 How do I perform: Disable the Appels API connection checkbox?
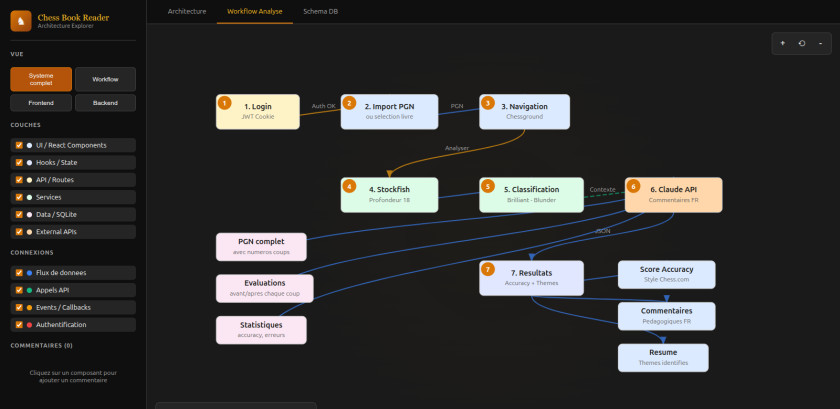19,290
